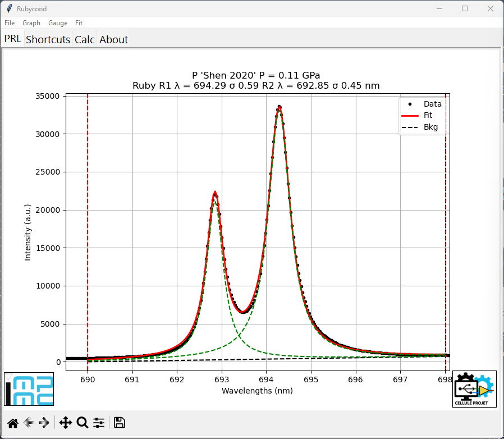
Task: Click the red dashed marker at 690 nm
Action: [88, 231]
